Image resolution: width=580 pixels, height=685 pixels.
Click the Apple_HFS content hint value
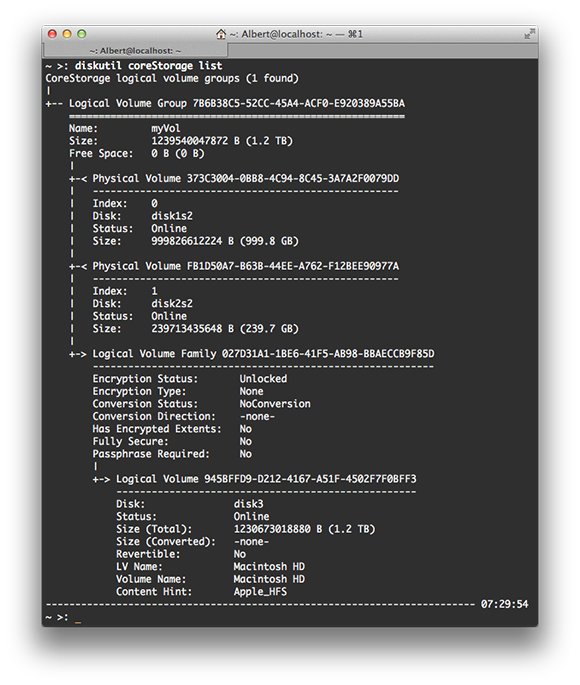260,592
